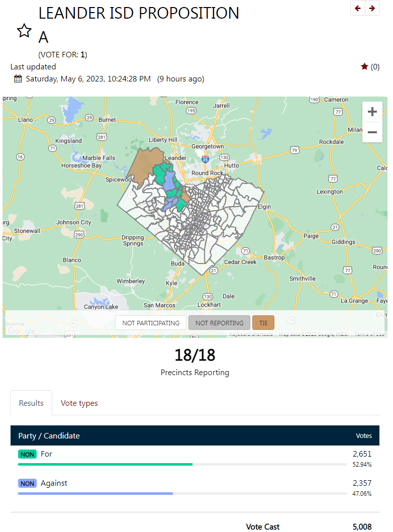Click the Against vote progress bar

(182, 493)
